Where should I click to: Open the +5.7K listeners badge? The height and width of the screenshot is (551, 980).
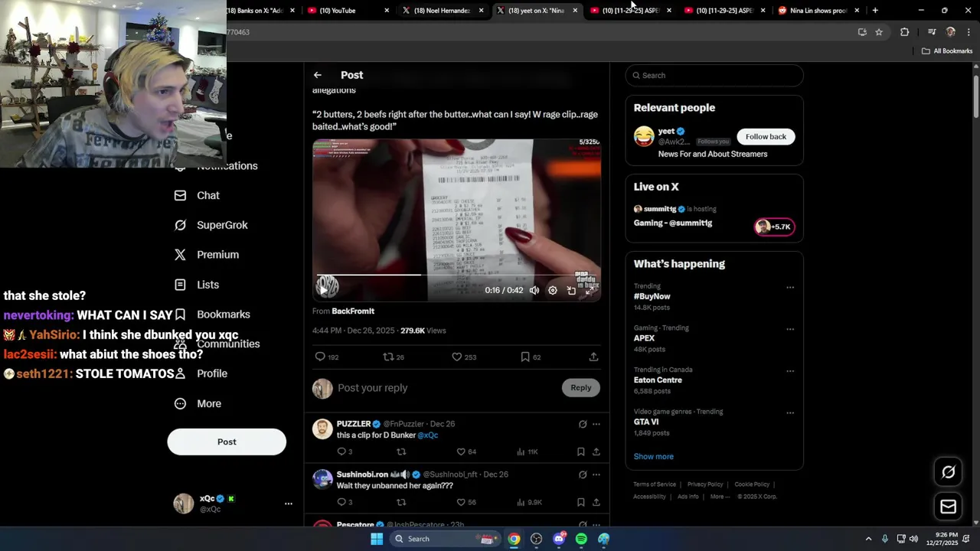(x=775, y=227)
